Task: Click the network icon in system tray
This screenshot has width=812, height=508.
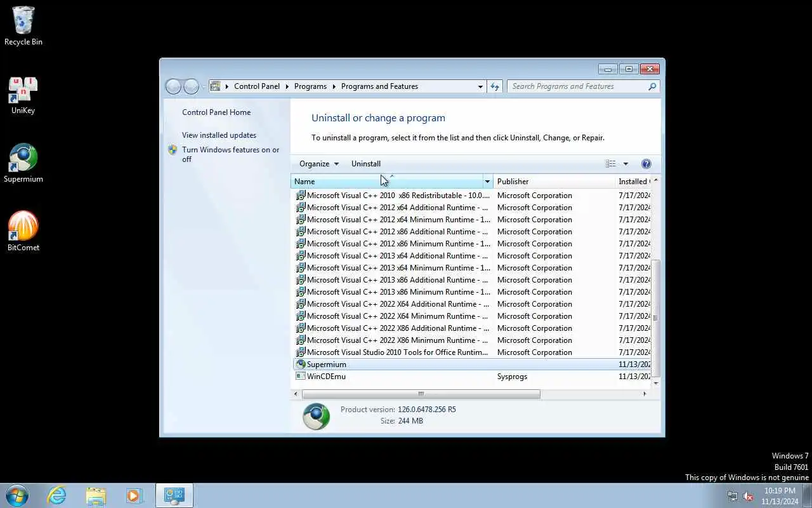Action: click(733, 496)
